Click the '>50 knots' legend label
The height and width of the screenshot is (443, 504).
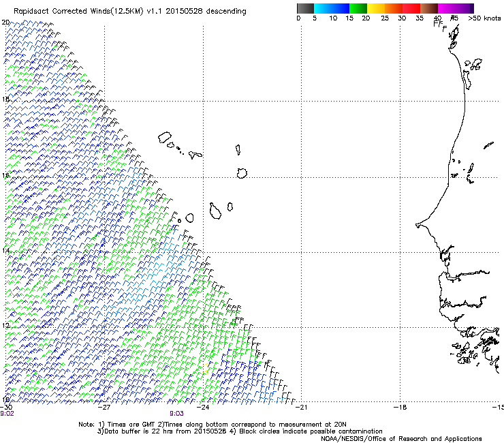click(x=484, y=18)
